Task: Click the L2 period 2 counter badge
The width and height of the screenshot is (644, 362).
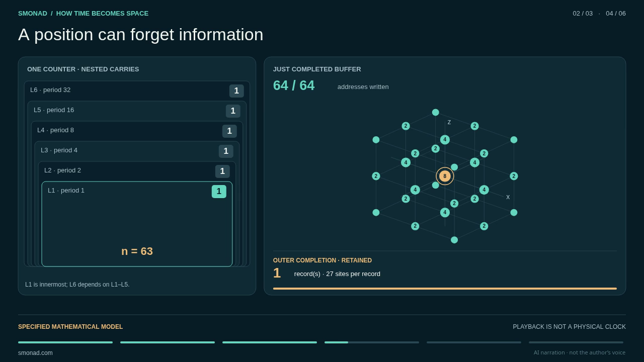Action: [x=222, y=171]
